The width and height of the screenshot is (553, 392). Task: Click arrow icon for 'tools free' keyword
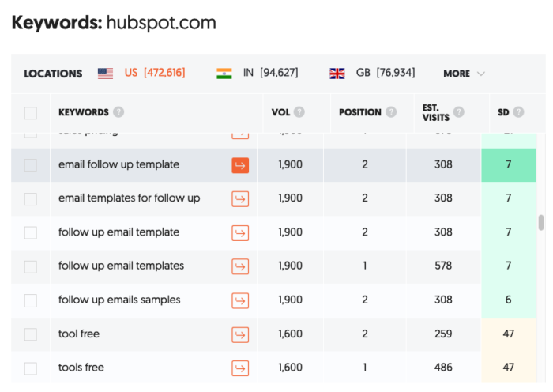tap(240, 368)
